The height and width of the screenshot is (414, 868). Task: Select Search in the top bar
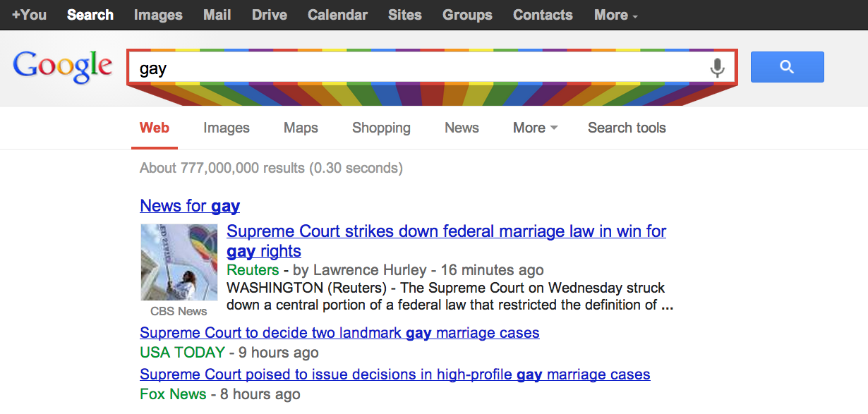[90, 15]
